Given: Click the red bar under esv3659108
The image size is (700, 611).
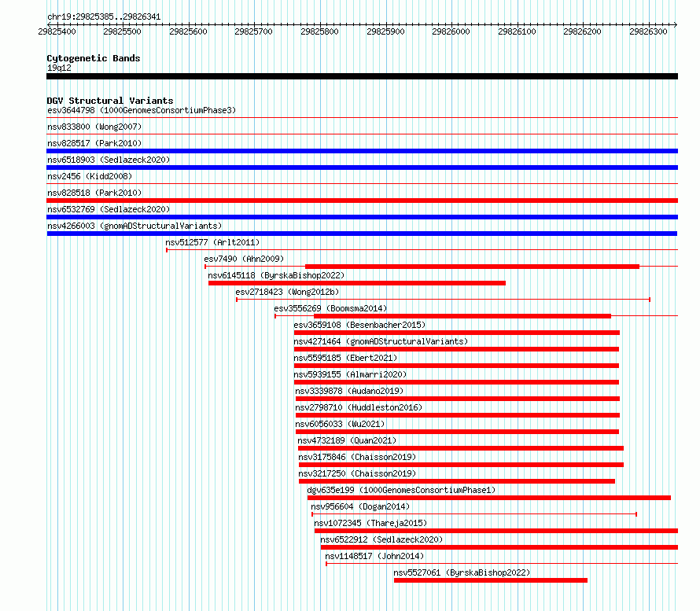Looking at the screenshot, I should (456, 333).
